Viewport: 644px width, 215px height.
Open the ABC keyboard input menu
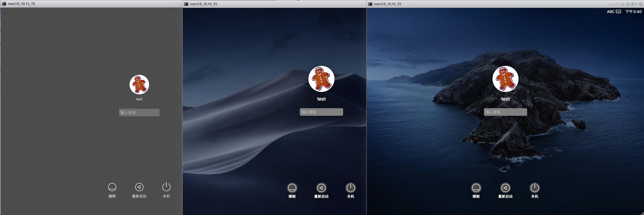pos(614,12)
